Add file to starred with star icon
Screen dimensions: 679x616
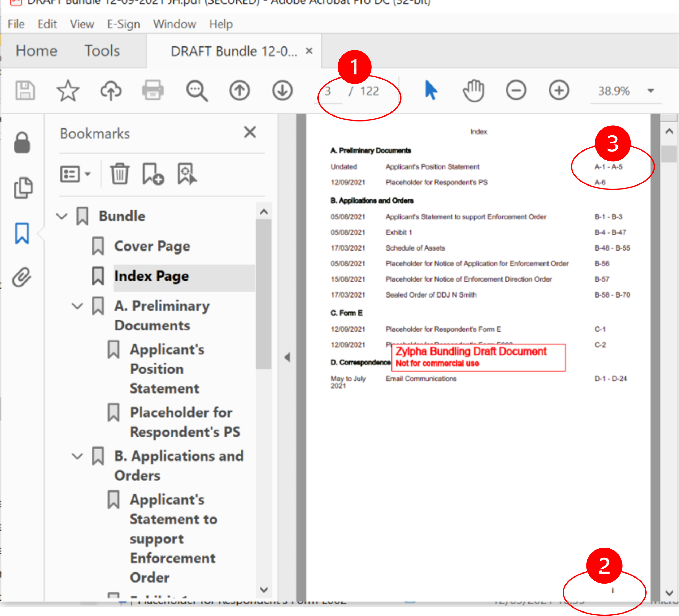pyautogui.click(x=68, y=90)
